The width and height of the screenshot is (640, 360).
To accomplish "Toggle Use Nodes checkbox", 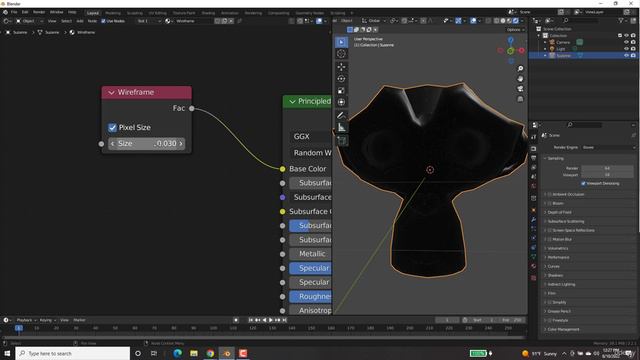I will click(103, 21).
